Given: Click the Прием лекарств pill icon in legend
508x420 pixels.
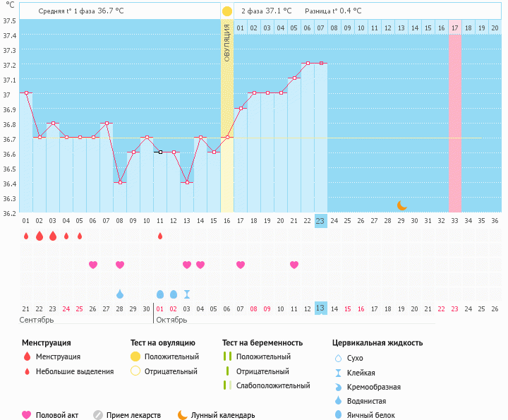Looking at the screenshot, I should coord(98,415).
